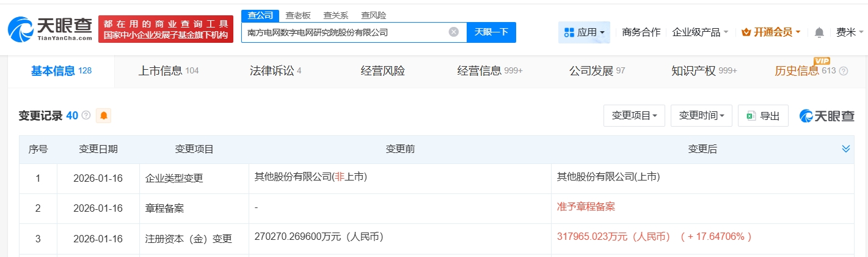Viewport: 868px width, 257px height.
Task: Open the 开通会员 membership dropdown
Action: (x=771, y=32)
